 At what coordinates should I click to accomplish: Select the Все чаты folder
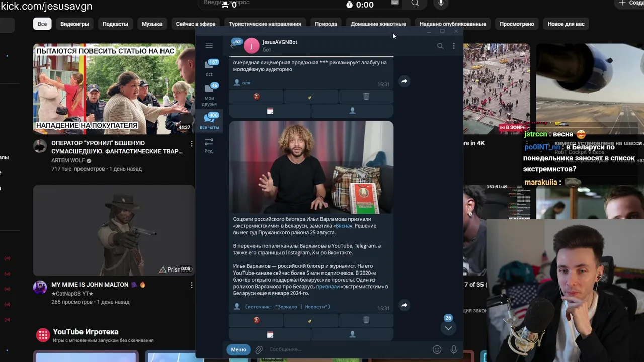(209, 121)
